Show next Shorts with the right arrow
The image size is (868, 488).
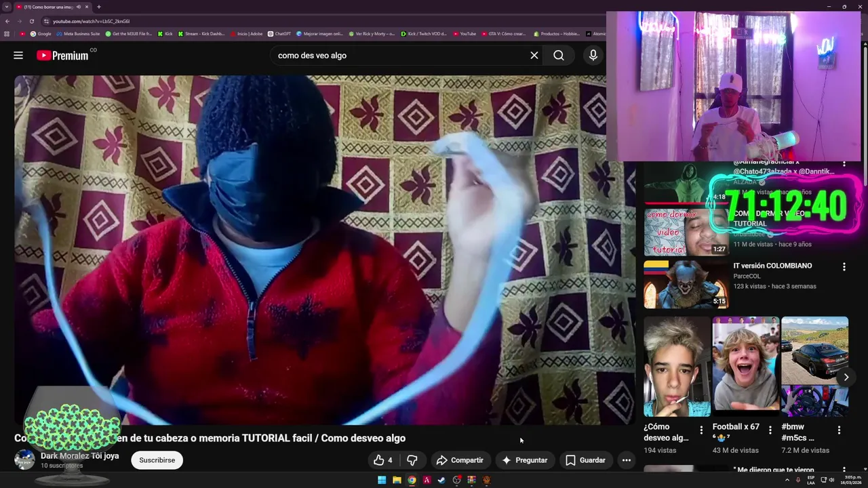[846, 377]
